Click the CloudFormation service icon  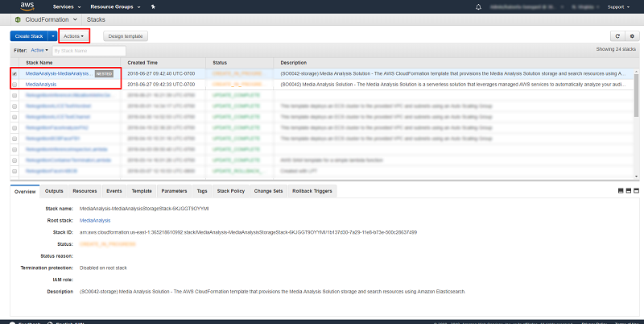18,19
